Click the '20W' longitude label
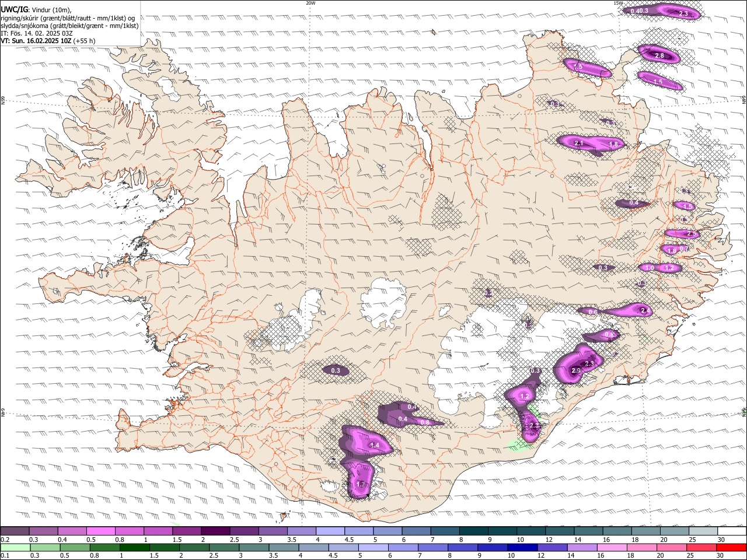747x560 pixels. [310, 3]
